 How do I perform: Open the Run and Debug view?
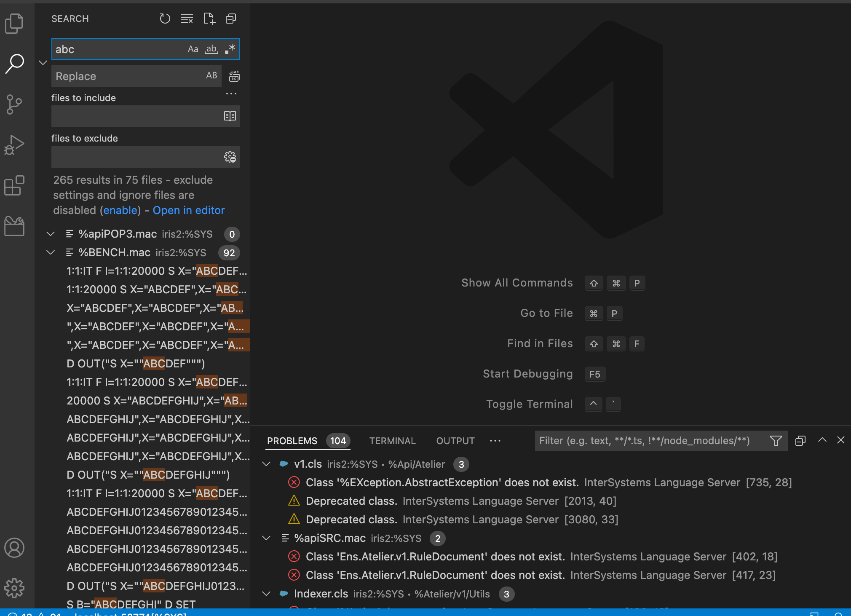tap(14, 145)
